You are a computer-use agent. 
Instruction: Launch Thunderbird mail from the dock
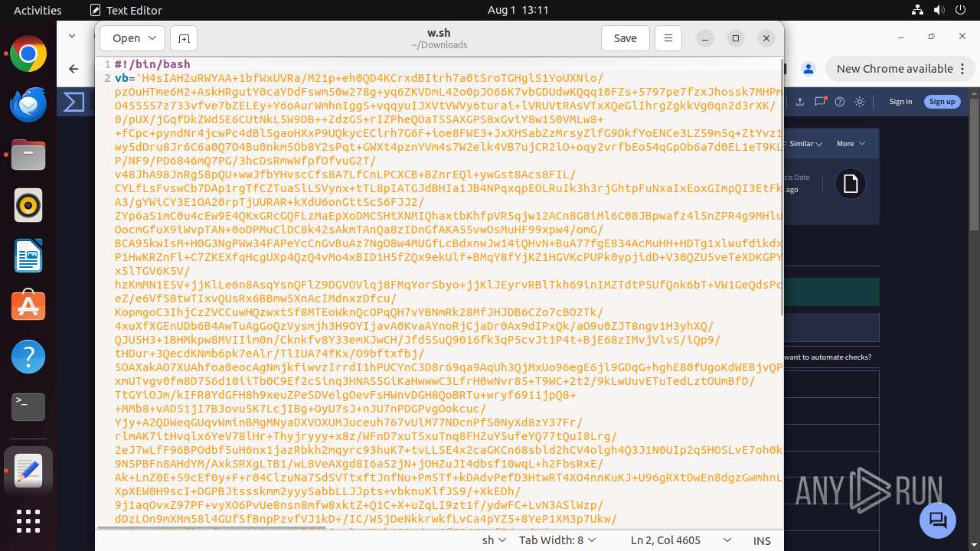pos(28,104)
